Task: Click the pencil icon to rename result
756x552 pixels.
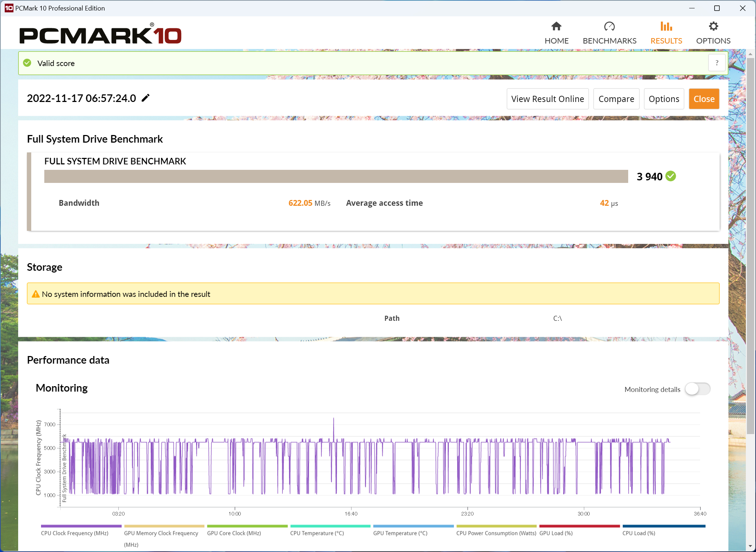Action: [146, 98]
